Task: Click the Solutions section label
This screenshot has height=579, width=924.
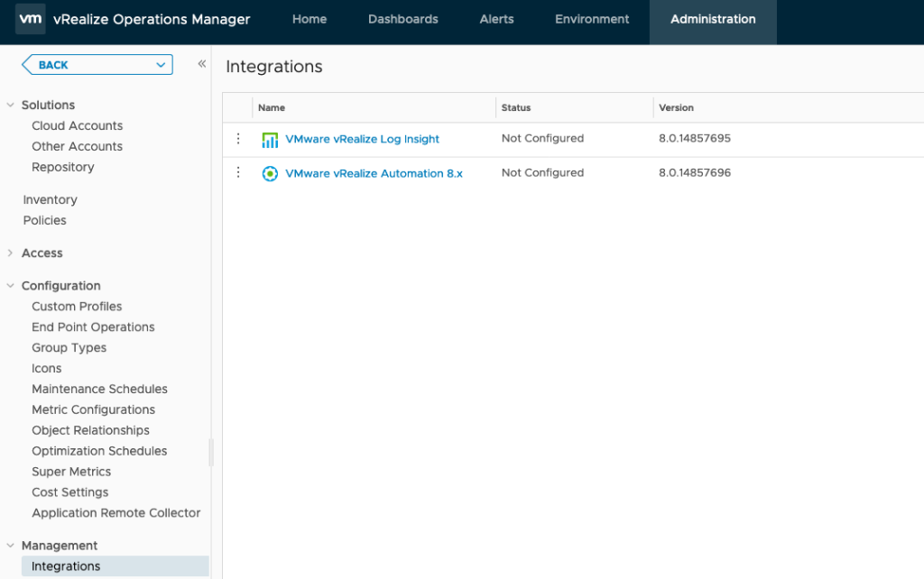Action: tap(49, 105)
